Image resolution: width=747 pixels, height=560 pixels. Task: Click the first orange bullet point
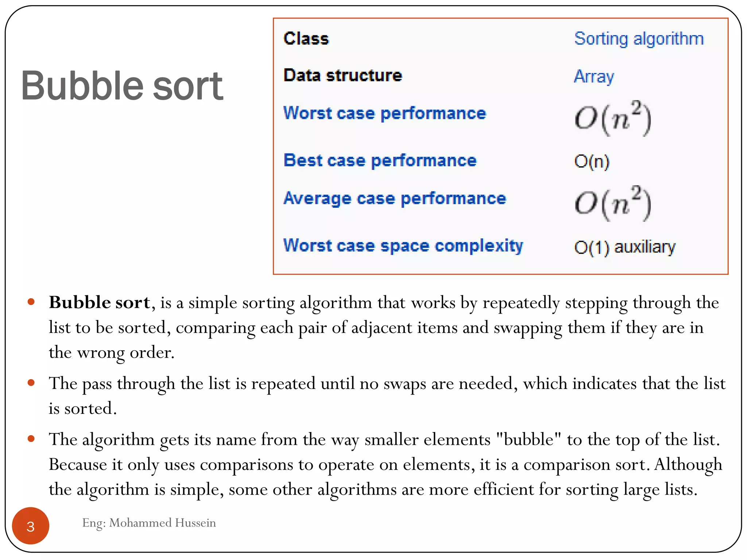31,302
